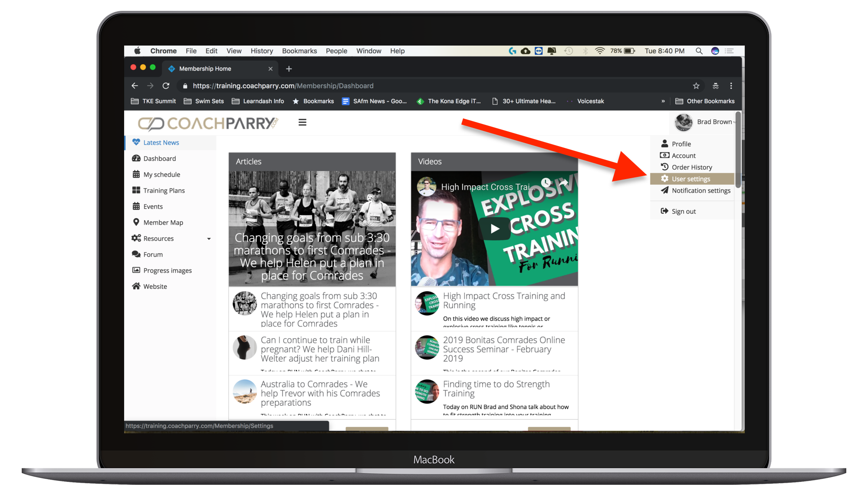Bookmark this page with star icon

tap(696, 86)
